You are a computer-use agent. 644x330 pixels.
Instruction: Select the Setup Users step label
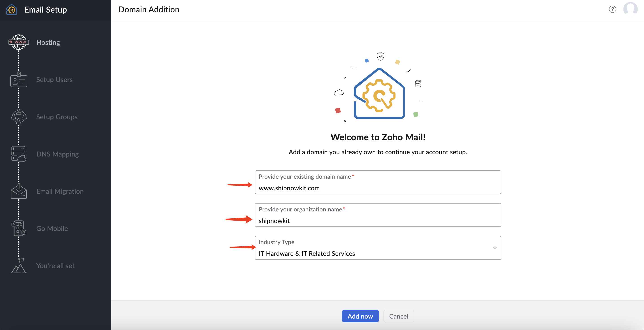pyautogui.click(x=54, y=80)
